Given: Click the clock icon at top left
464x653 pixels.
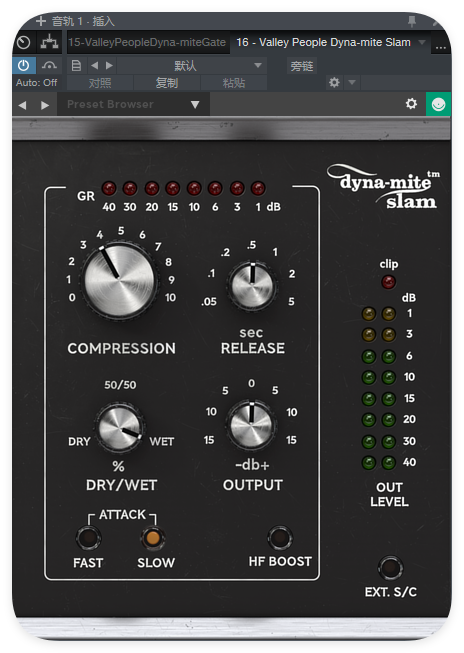Looking at the screenshot, I should click(x=24, y=42).
